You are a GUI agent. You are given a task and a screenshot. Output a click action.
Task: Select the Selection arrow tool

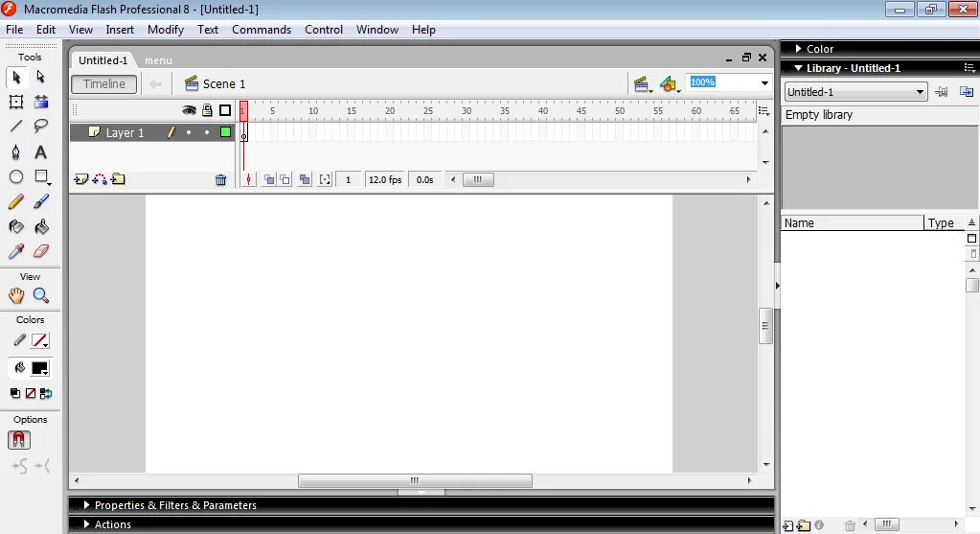click(16, 77)
